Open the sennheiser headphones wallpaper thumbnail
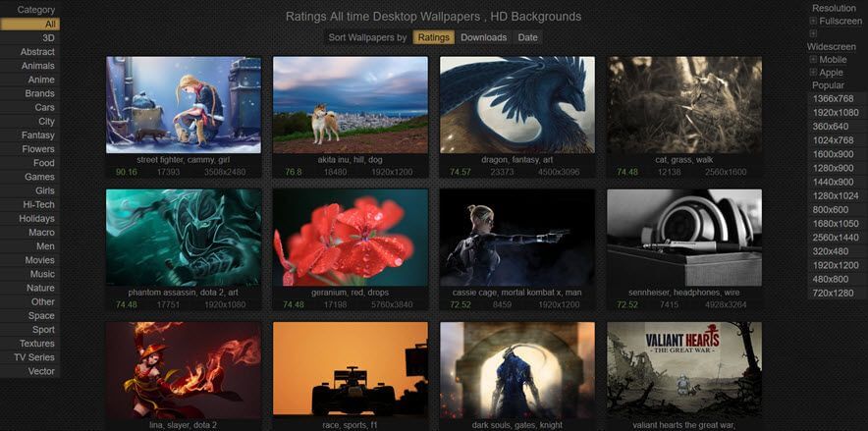868x431 pixels. pos(684,238)
